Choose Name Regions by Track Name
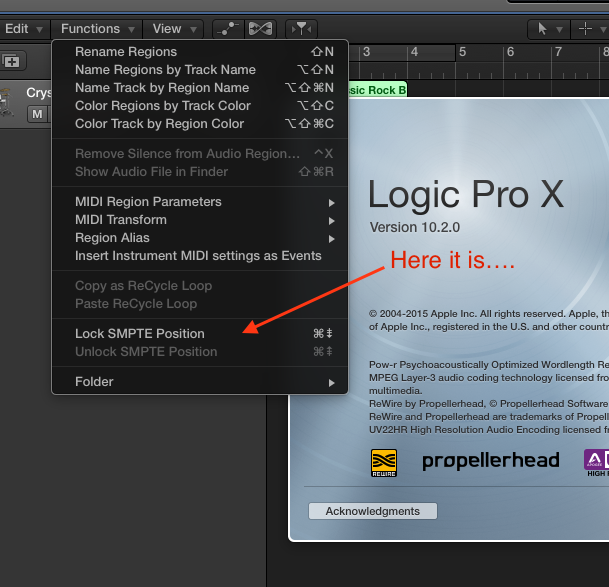The width and height of the screenshot is (609, 587). [x=200, y=70]
